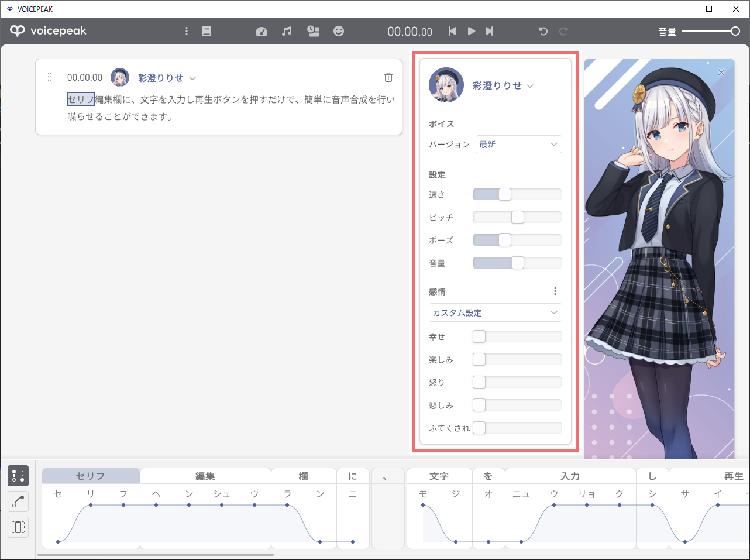Open the dictionary book icon
750x560 pixels.
coord(207,31)
